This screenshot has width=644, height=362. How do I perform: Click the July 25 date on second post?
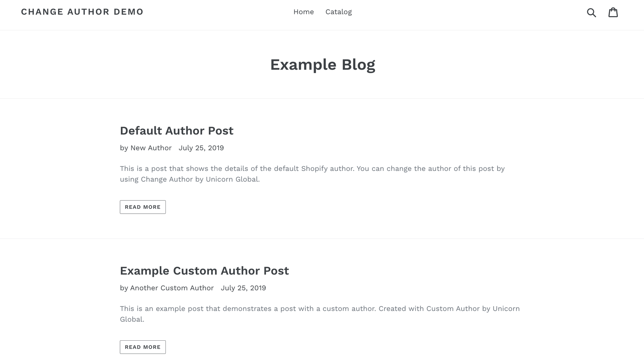coord(244,288)
